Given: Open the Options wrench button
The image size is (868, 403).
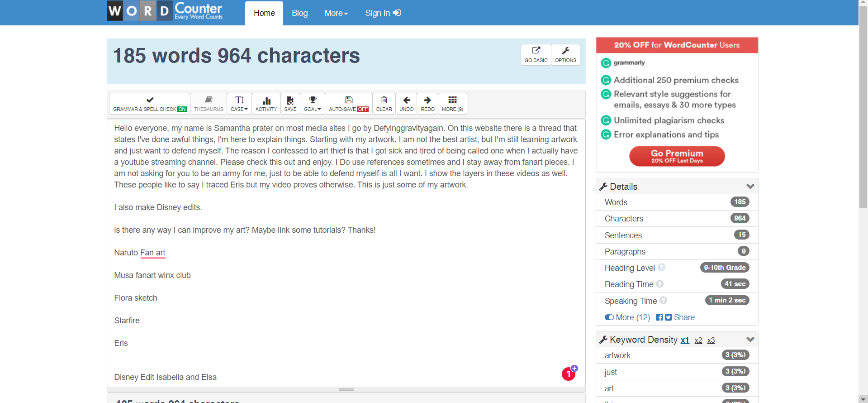Looking at the screenshot, I should (x=565, y=55).
